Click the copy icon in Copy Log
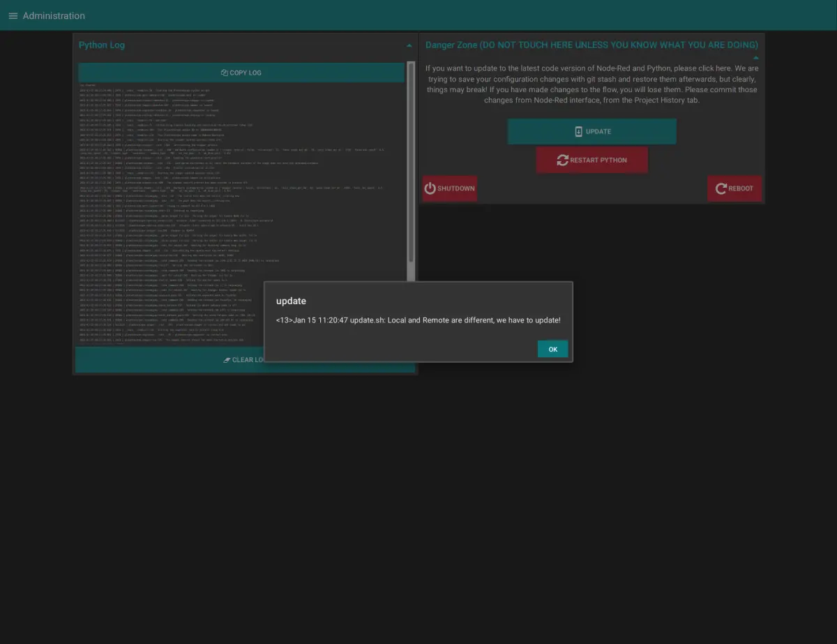Screen dimensions: 837x644 point(225,73)
